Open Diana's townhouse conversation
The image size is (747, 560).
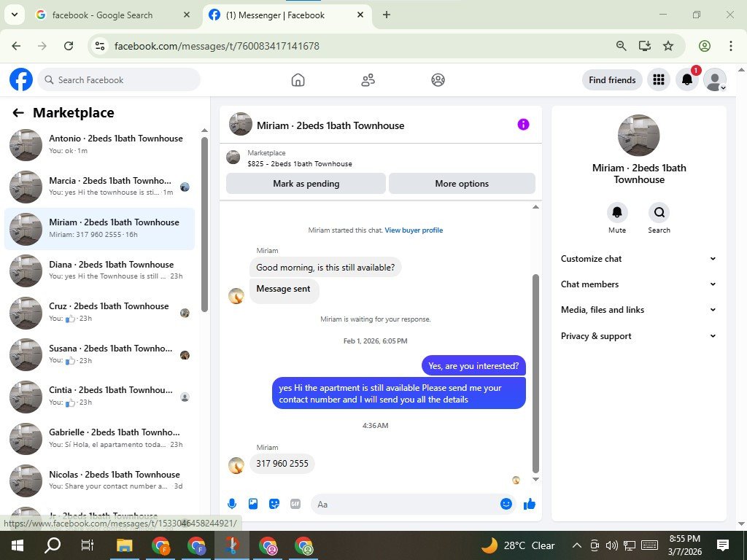coord(100,271)
